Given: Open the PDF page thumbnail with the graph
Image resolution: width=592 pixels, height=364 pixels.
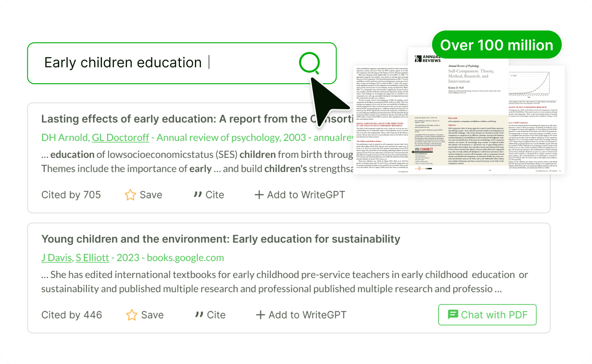Looking at the screenshot, I should (x=536, y=119).
